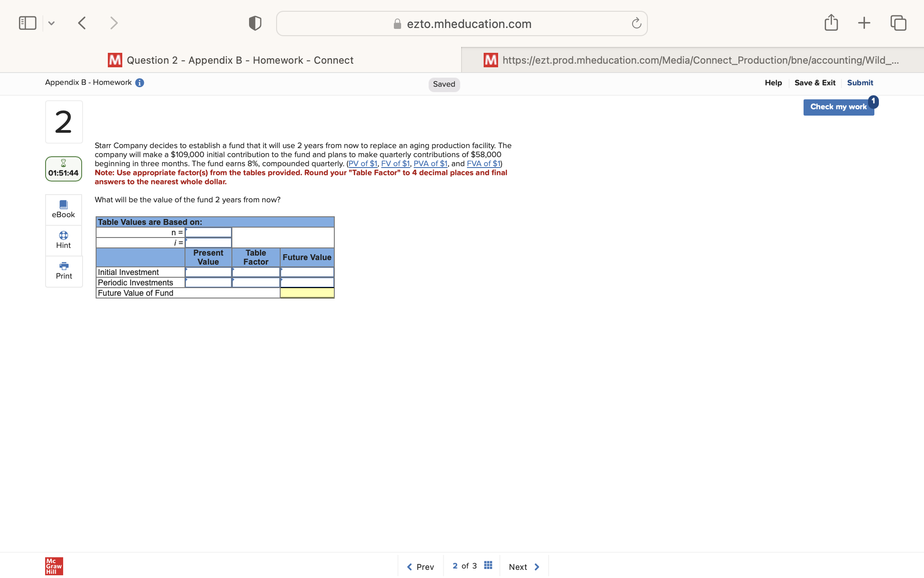924x578 pixels.
Task: Reload the current webpage
Action: point(636,23)
